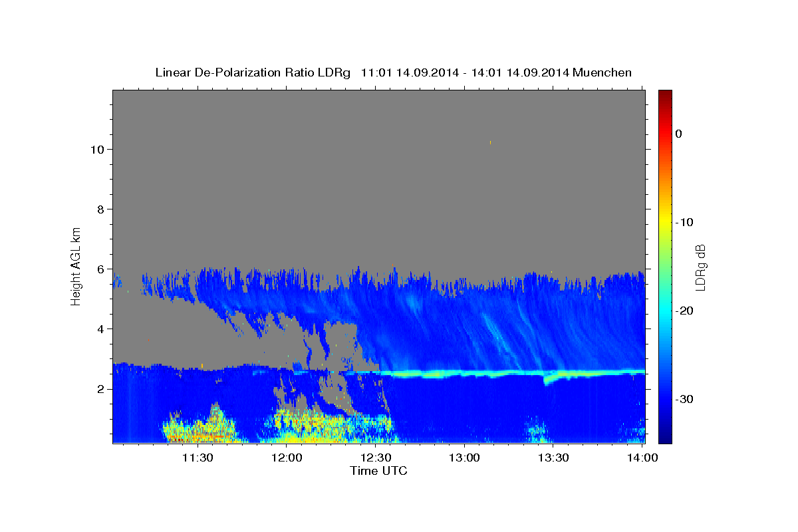
Task: Click the colorbar value 0
Action: [679, 134]
